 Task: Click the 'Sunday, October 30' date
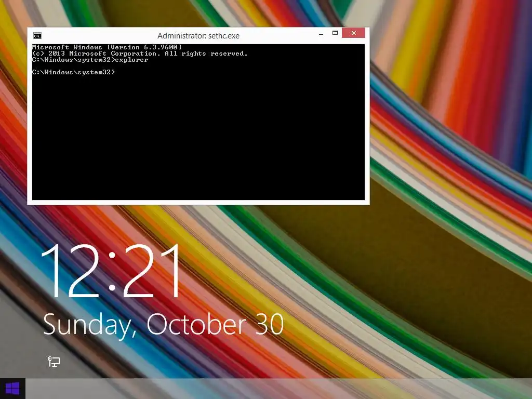tap(163, 325)
